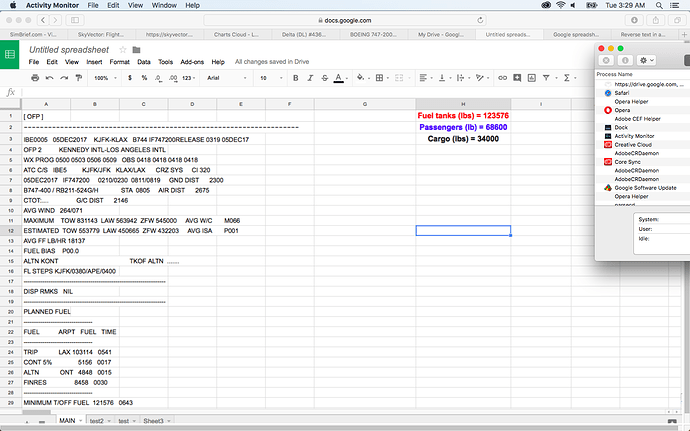The height and width of the screenshot is (431, 690).
Task: Open the Sheets File menu
Action: pyautogui.click(x=34, y=62)
